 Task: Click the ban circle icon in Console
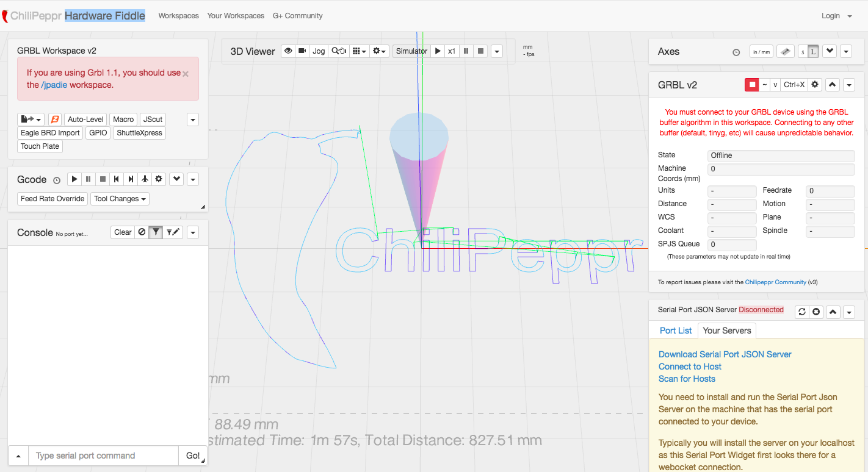(x=142, y=232)
